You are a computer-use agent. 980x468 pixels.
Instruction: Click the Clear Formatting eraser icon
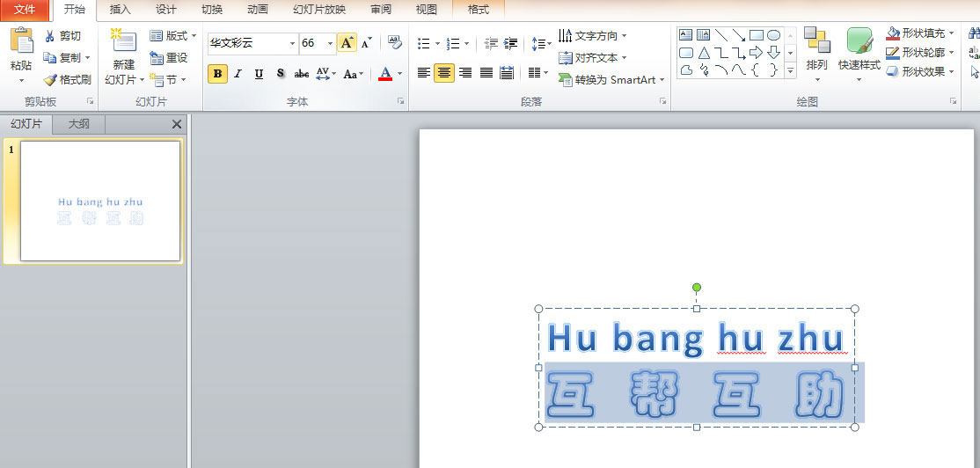coord(394,42)
